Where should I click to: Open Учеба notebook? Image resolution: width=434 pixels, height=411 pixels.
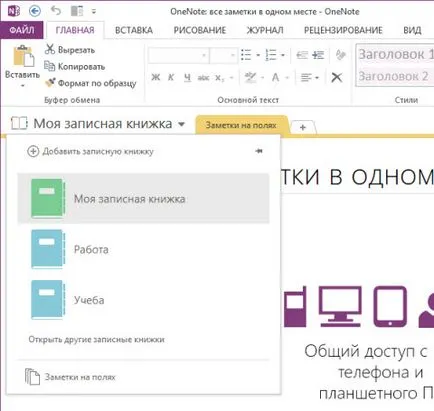coord(143,300)
